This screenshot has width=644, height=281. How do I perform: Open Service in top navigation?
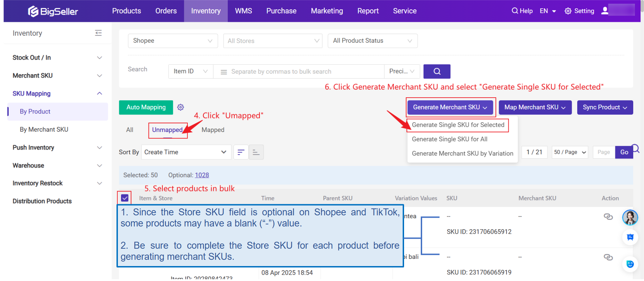coord(405,11)
